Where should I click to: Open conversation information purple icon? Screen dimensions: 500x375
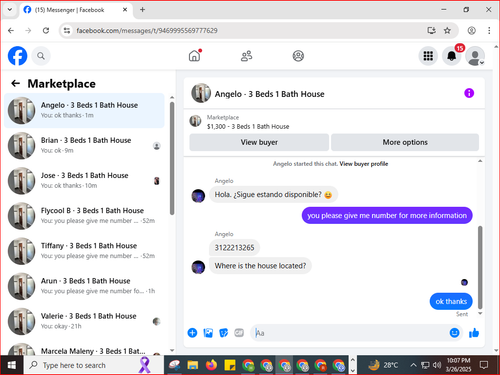[469, 93]
